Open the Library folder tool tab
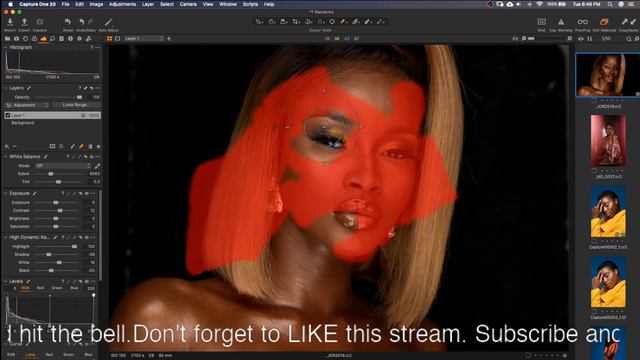 point(7,39)
